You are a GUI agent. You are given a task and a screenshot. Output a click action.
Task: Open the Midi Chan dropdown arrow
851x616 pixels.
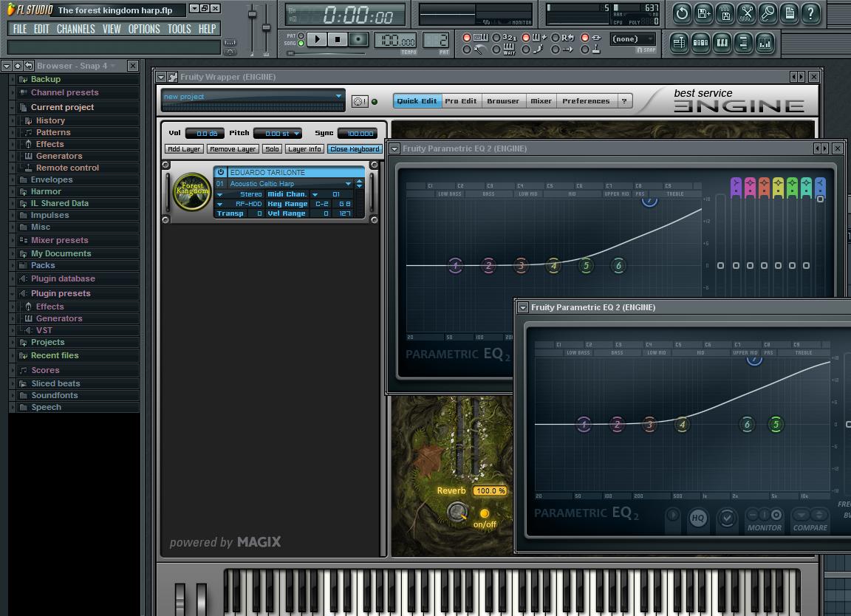pyautogui.click(x=315, y=194)
